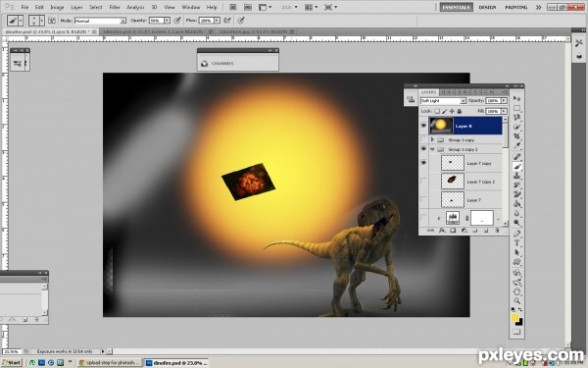Show Layer 7 visibility box

point(423,200)
